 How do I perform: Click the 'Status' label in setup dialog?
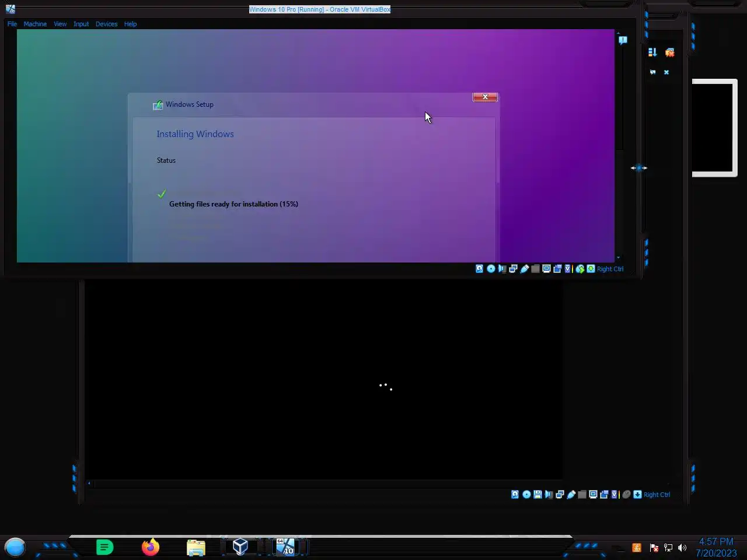(166, 160)
